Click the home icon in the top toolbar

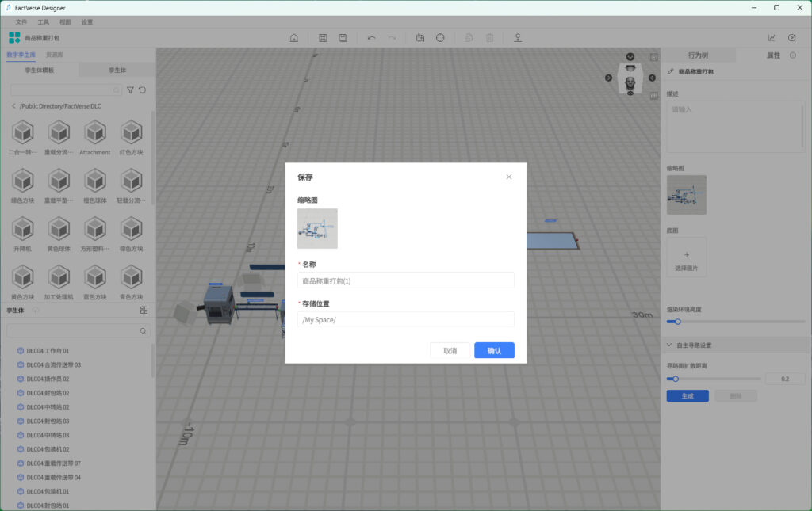click(x=294, y=38)
